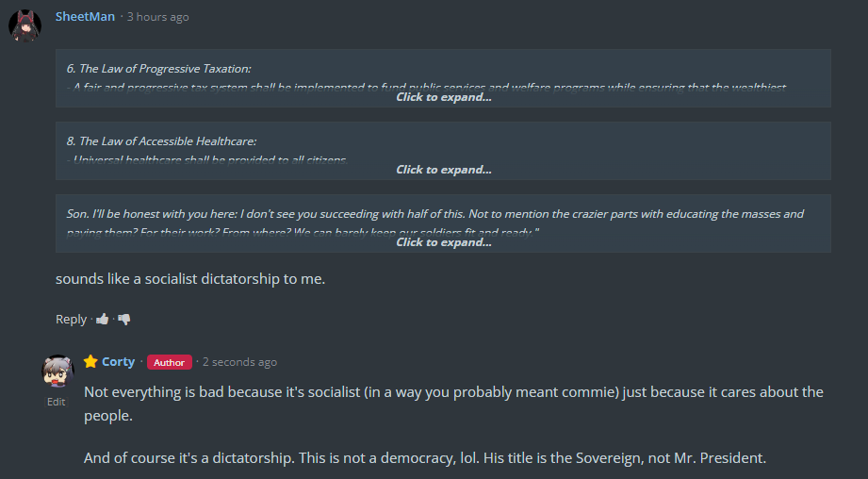Click the "socialist dictatorship" comment text
This screenshot has height=479, width=868.
[x=190, y=279]
